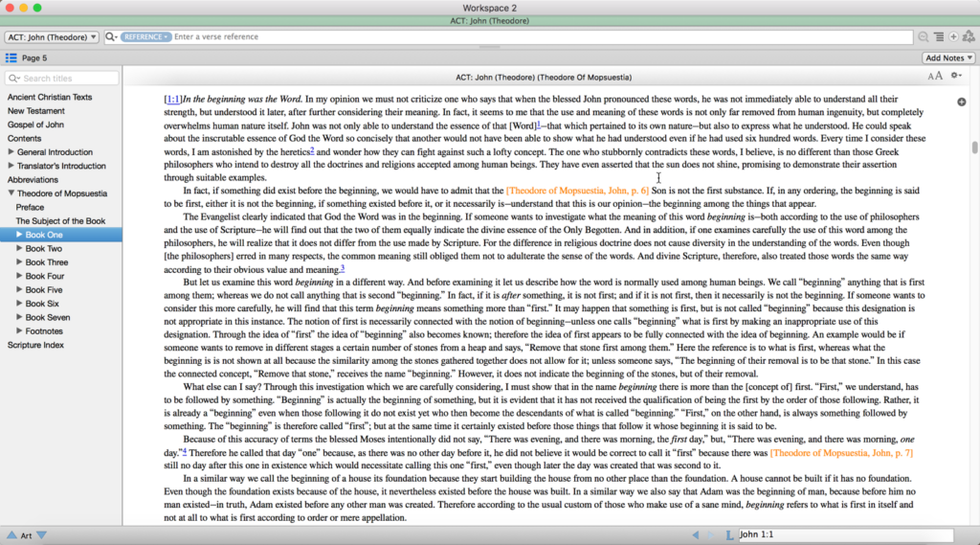Open the Translator's Introduction entry
Screen dimensions: 980x545
(61, 166)
